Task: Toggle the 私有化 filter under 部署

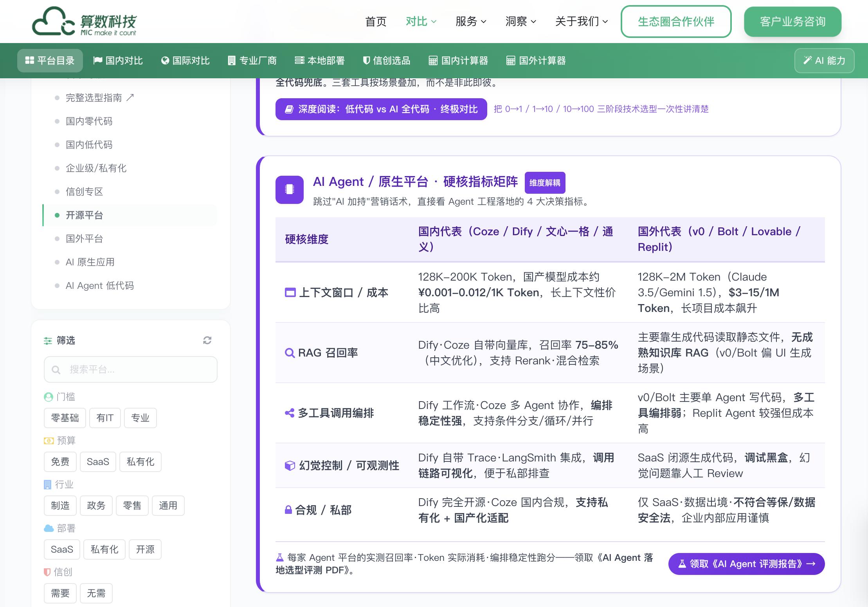Action: click(x=104, y=549)
